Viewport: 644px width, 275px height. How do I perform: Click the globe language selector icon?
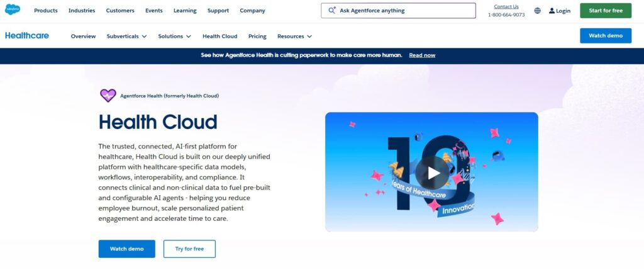[x=537, y=11]
